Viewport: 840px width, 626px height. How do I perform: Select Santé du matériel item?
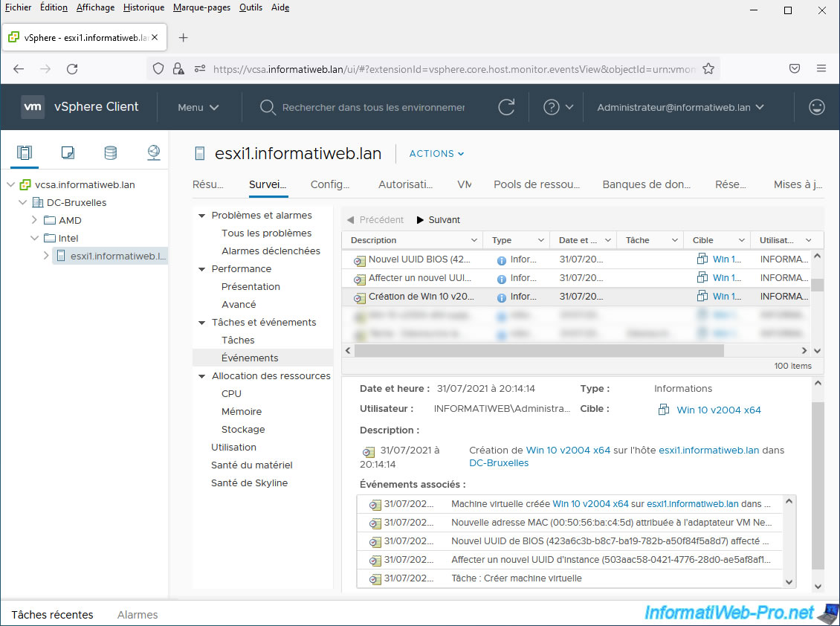(252, 465)
